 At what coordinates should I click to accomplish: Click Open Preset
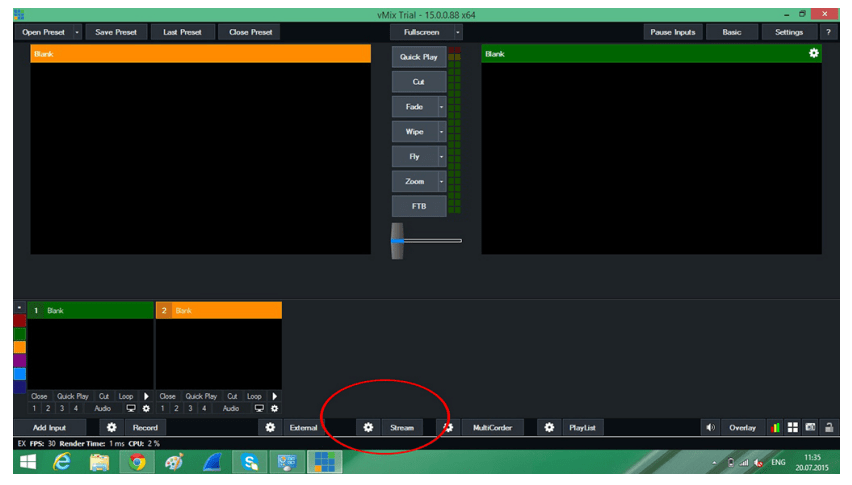coord(43,32)
